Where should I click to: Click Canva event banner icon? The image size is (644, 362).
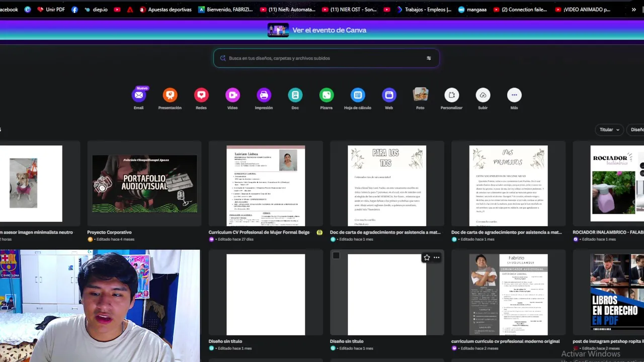[x=278, y=30]
